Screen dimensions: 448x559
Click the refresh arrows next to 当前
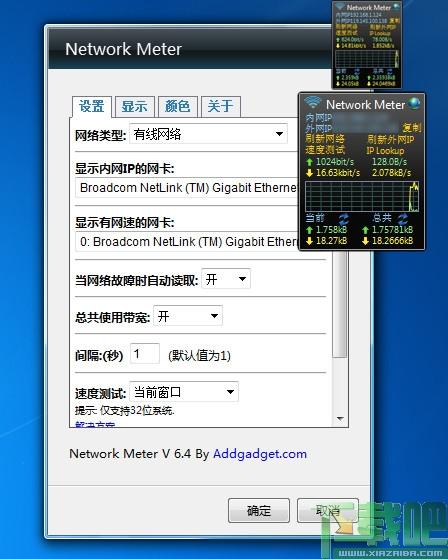click(x=344, y=218)
